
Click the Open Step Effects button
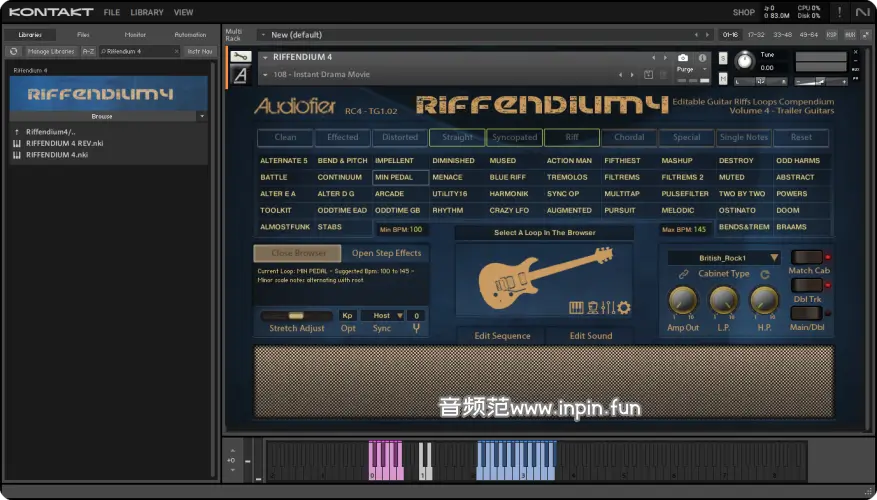click(386, 253)
